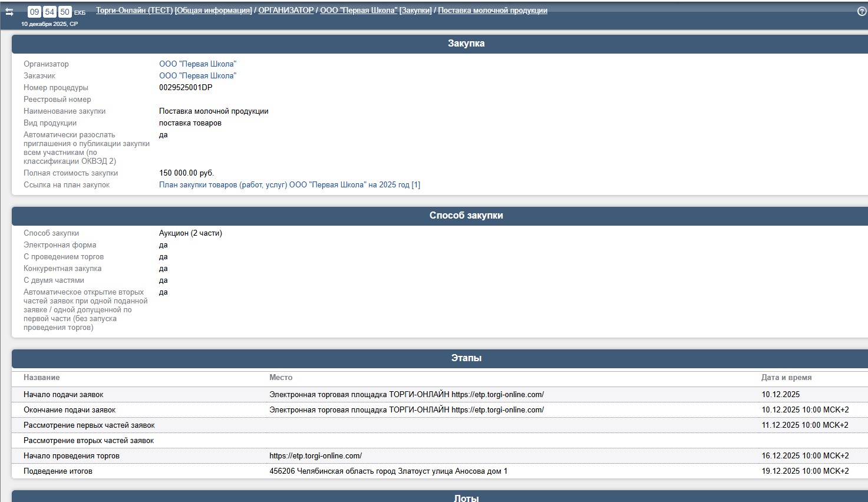The height and width of the screenshot is (502, 868).
Task: Open the [Закупки] breadcrumb link
Action: (x=415, y=11)
